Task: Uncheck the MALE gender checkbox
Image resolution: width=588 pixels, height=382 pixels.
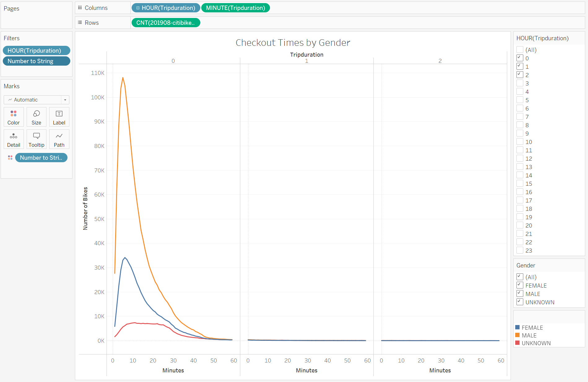Action: point(520,293)
